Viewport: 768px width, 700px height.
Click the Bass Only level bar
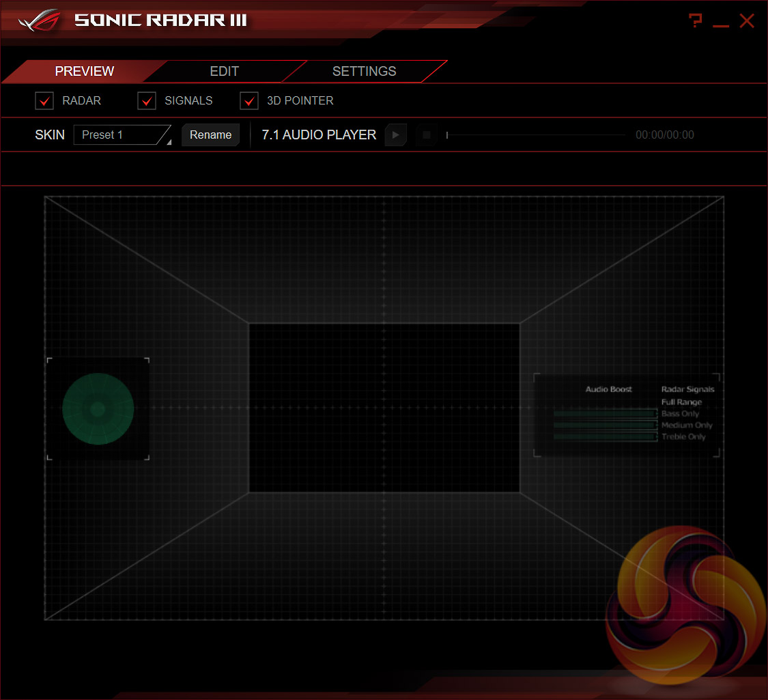[x=605, y=414]
